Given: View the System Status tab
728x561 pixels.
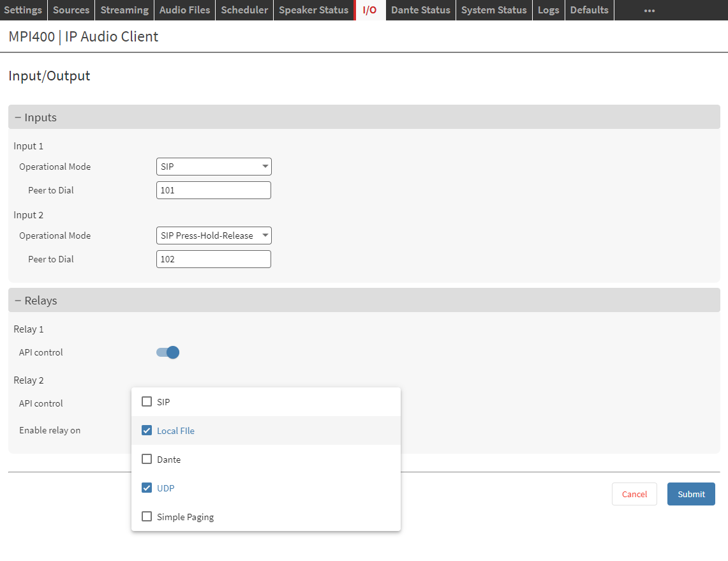Looking at the screenshot, I should coord(494,10).
